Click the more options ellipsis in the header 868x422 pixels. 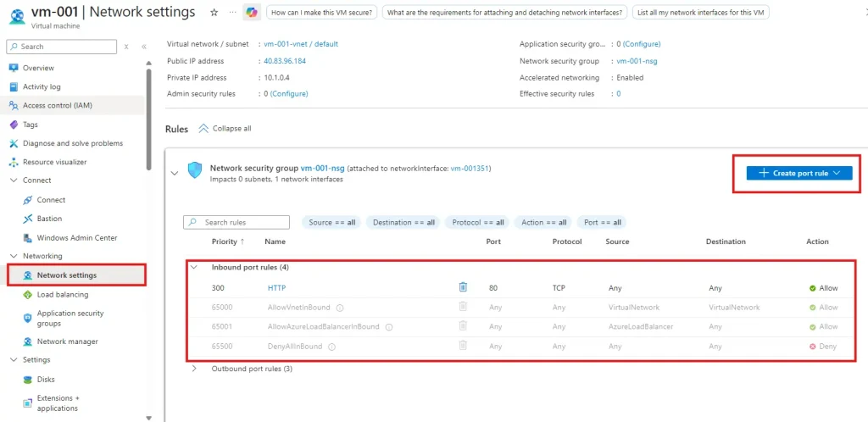[x=232, y=13]
